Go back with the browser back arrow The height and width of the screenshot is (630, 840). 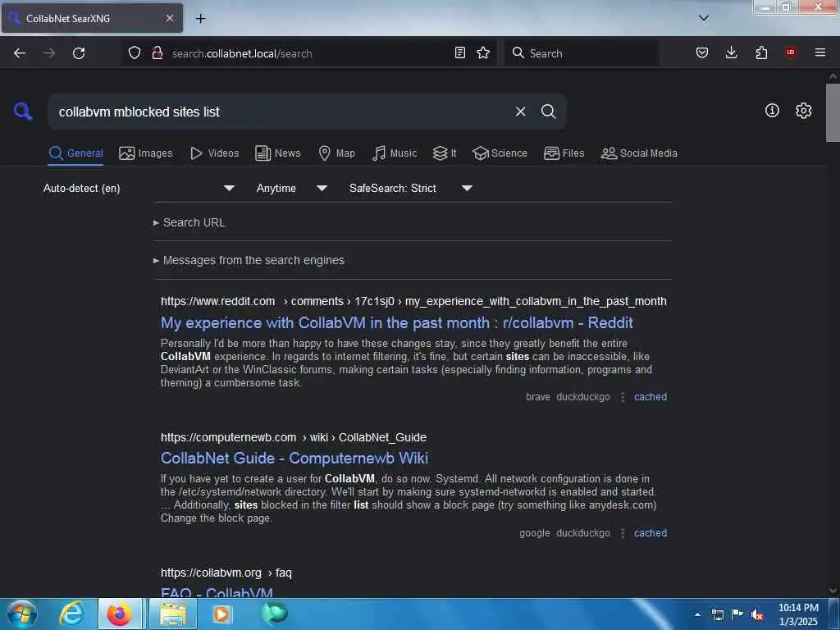(x=20, y=53)
